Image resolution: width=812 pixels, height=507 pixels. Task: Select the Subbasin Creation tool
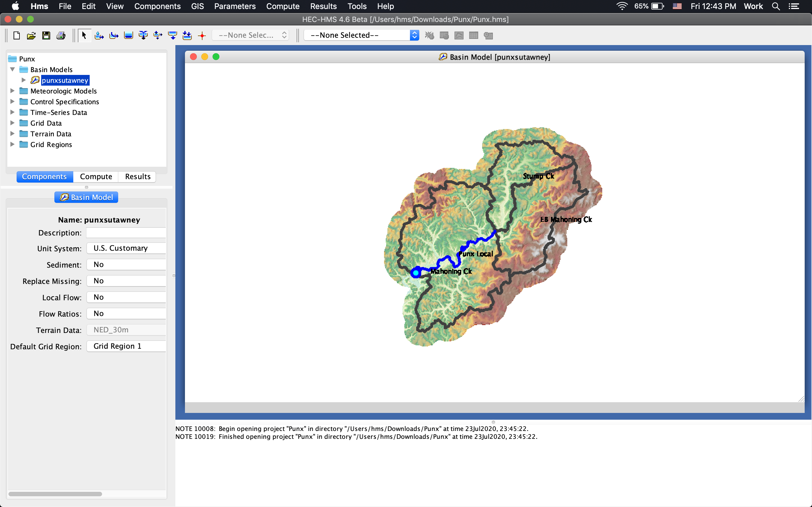point(99,35)
